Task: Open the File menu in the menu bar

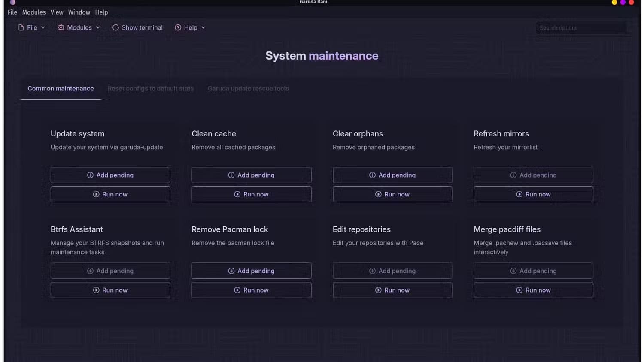Action: 12,12
